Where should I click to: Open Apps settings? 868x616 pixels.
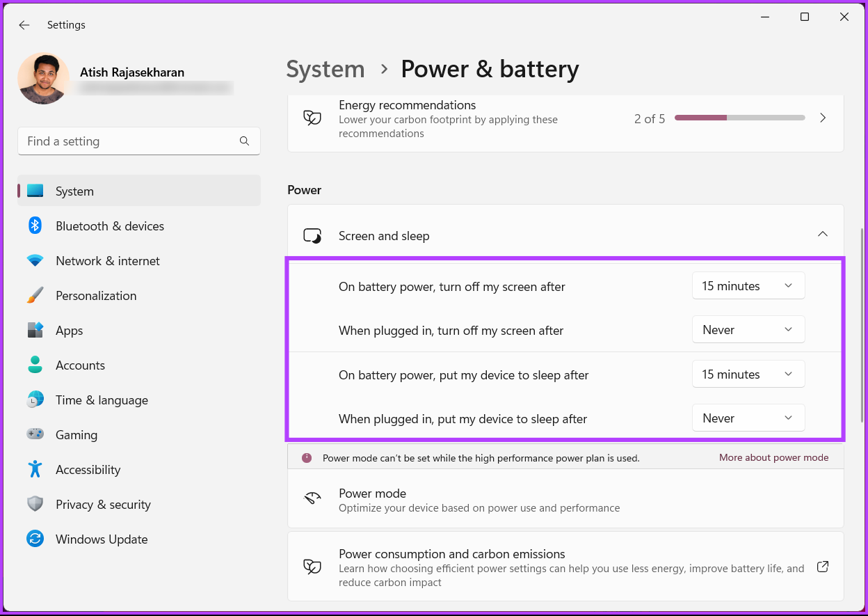pyautogui.click(x=139, y=331)
